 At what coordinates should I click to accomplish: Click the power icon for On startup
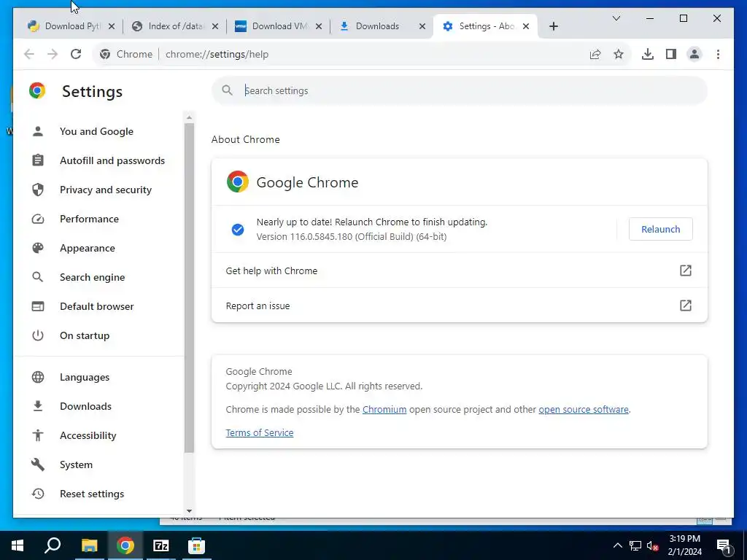(x=38, y=335)
